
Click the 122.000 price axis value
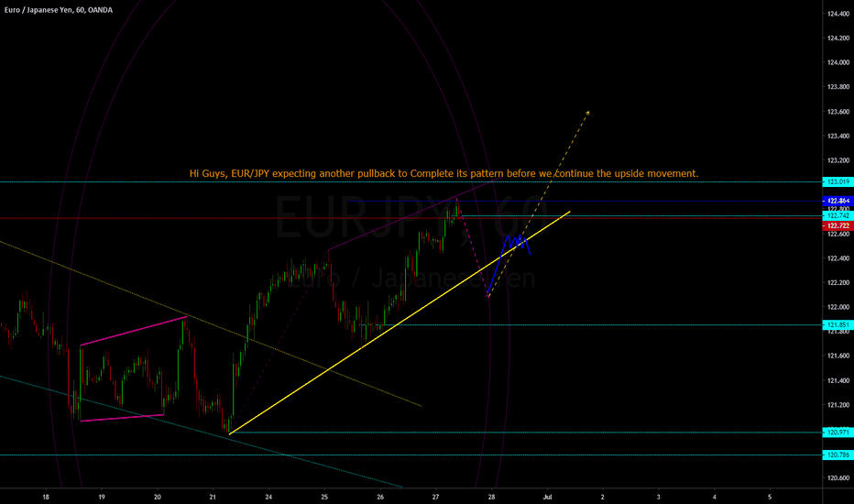pos(838,307)
